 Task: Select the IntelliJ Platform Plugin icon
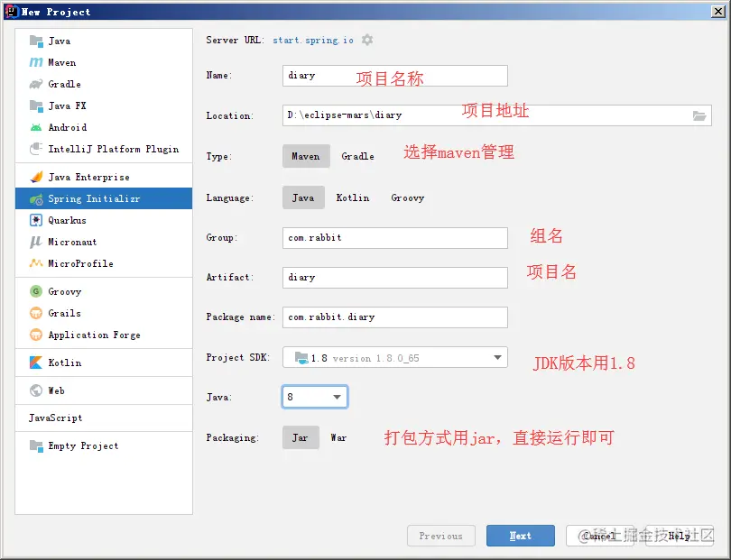tap(36, 149)
